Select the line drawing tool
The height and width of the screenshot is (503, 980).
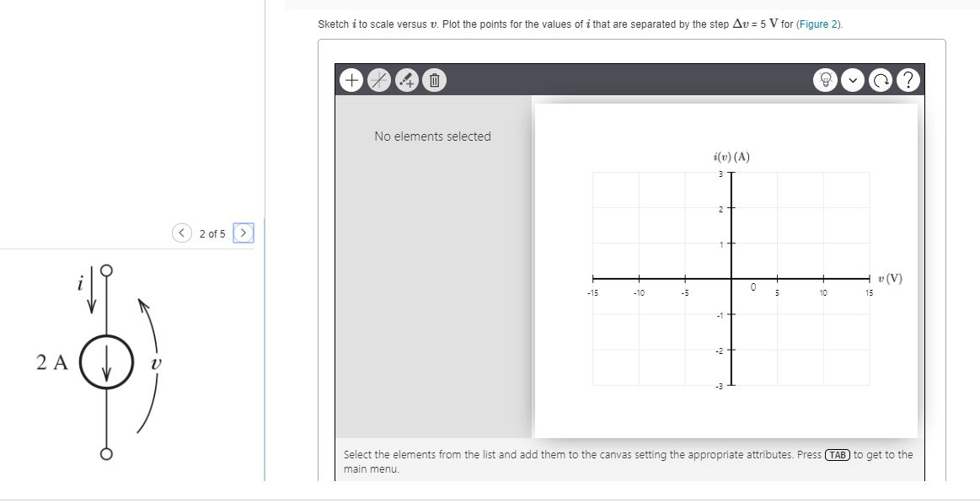[x=378, y=79]
